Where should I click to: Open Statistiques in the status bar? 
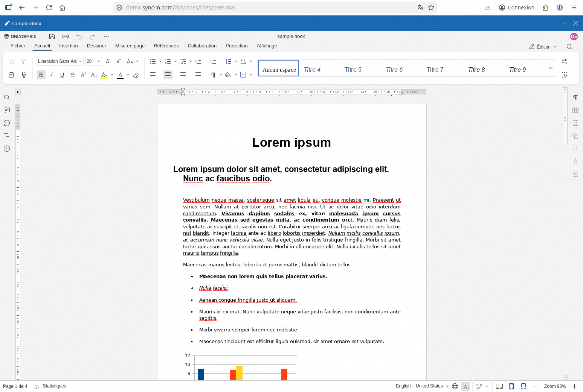pyautogui.click(x=50, y=386)
